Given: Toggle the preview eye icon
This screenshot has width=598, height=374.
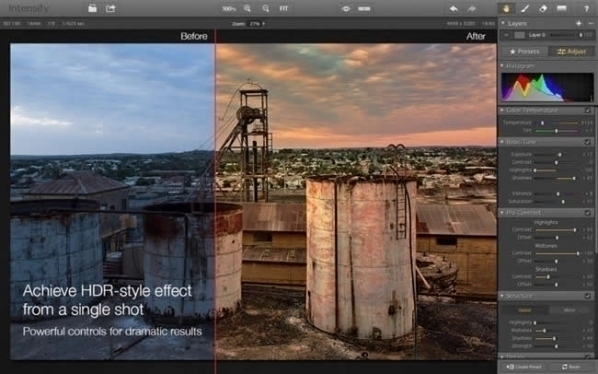Looking at the screenshot, I should (x=346, y=8).
